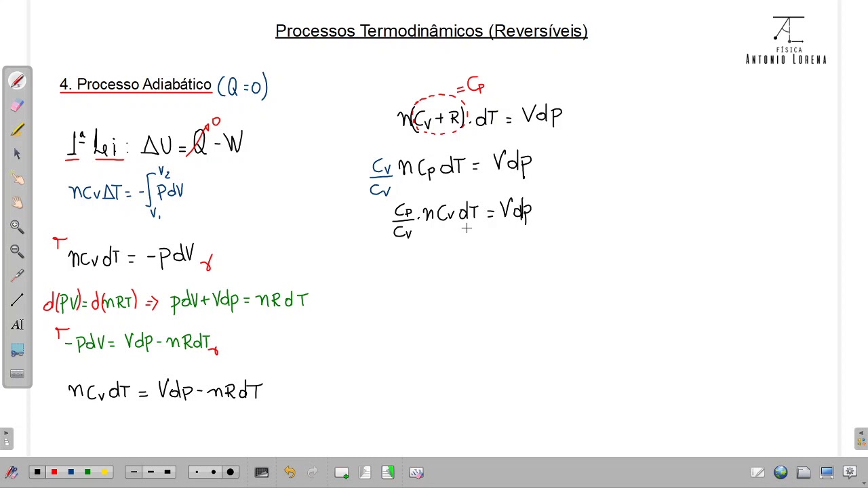868x488 pixels.
Task: Pick the green ink color
Action: tap(87, 472)
